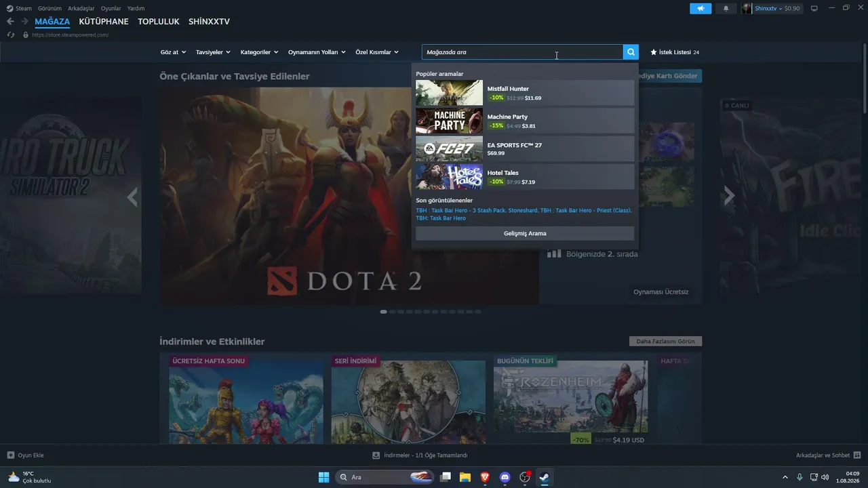Select Machine Party search suggestion
Image resolution: width=868 pixels, height=488 pixels.
525,121
